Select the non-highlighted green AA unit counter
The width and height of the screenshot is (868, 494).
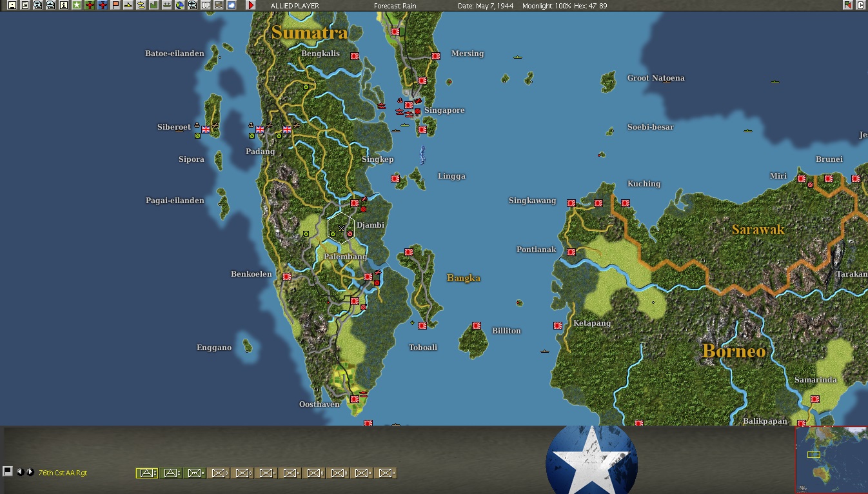pyautogui.click(x=171, y=473)
